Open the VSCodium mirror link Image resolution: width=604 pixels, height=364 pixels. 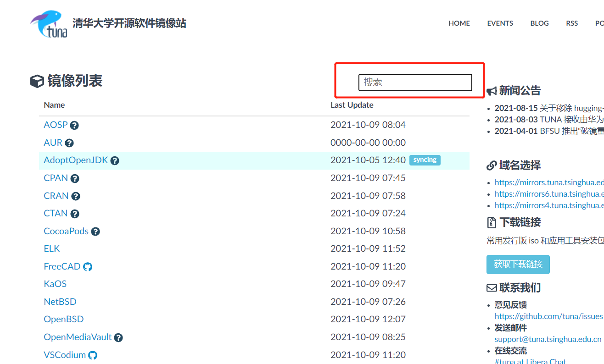65,355
